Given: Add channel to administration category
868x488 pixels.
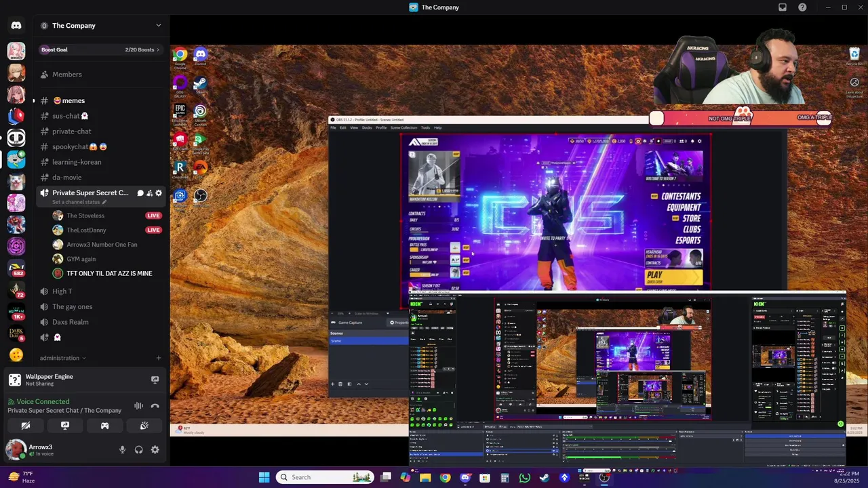Looking at the screenshot, I should [159, 358].
